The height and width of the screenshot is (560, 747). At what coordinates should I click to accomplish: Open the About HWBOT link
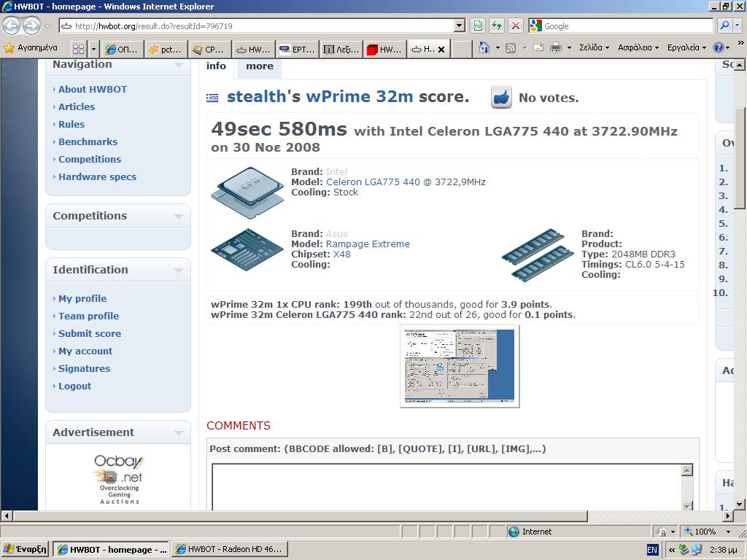(93, 89)
